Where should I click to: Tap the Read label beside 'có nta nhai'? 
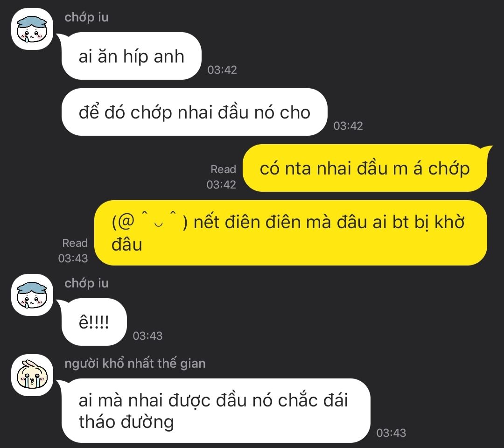(224, 169)
